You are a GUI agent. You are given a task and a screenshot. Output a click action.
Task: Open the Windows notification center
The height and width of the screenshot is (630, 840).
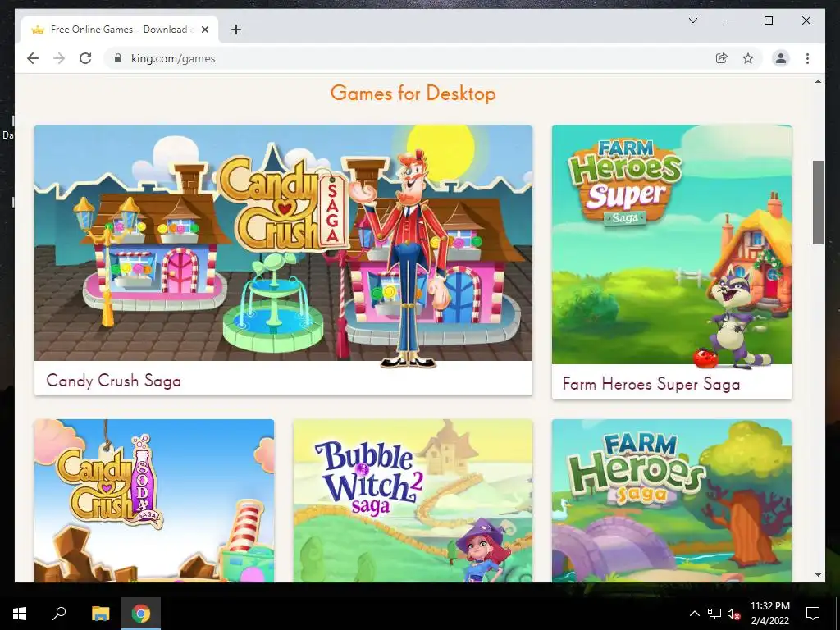[813, 614]
